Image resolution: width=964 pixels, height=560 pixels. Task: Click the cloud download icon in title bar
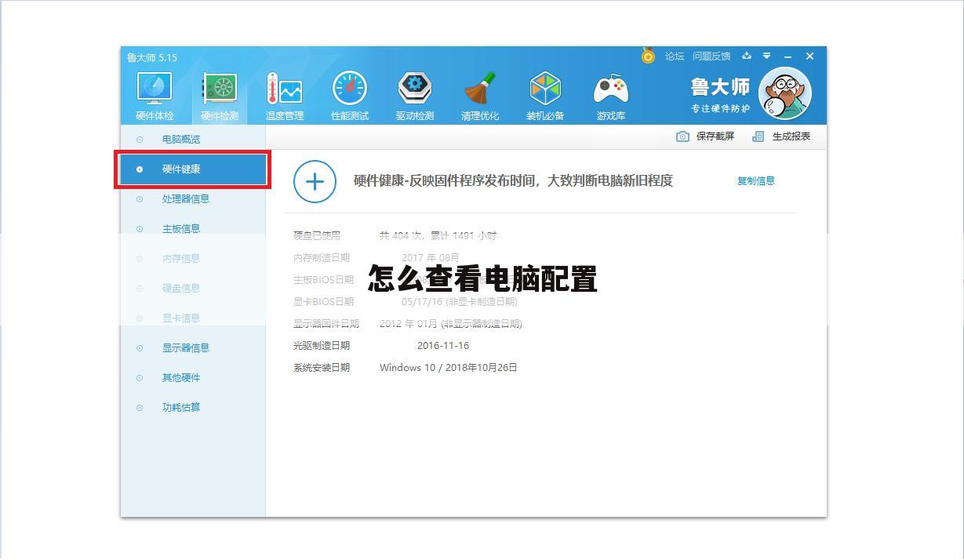coord(747,56)
